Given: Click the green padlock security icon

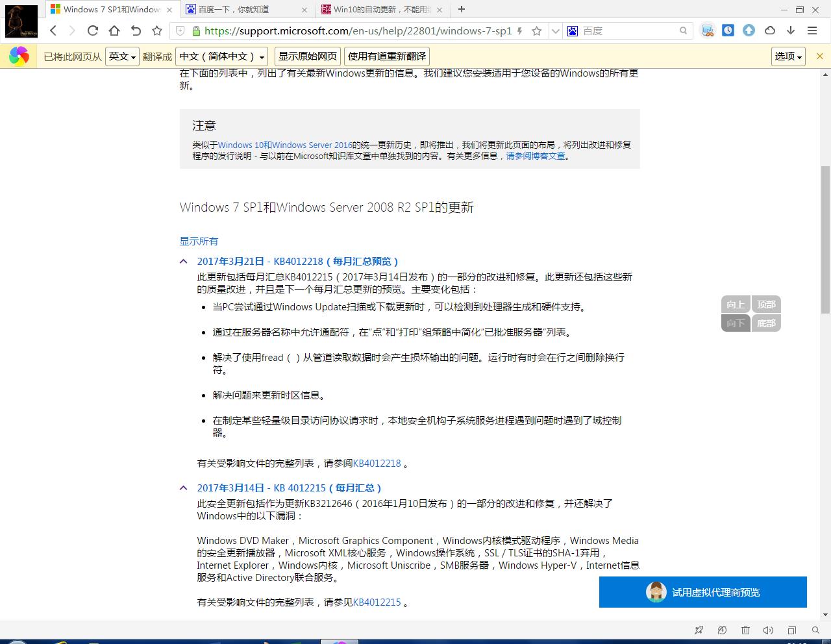Looking at the screenshot, I should pos(195,31).
